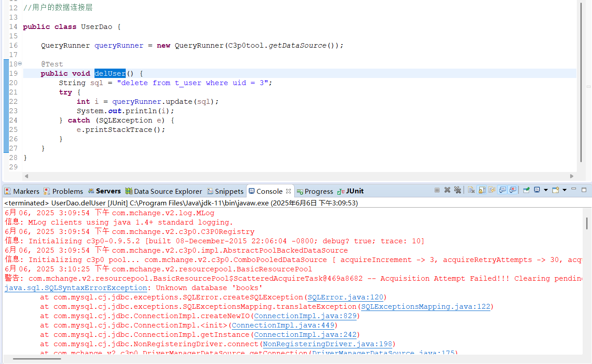The width and height of the screenshot is (592, 364).
Task: Click the Terminate console button
Action: [437, 190]
